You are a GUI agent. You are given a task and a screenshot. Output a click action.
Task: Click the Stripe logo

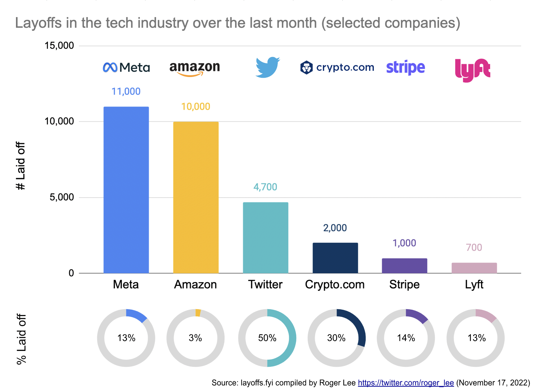(x=406, y=67)
